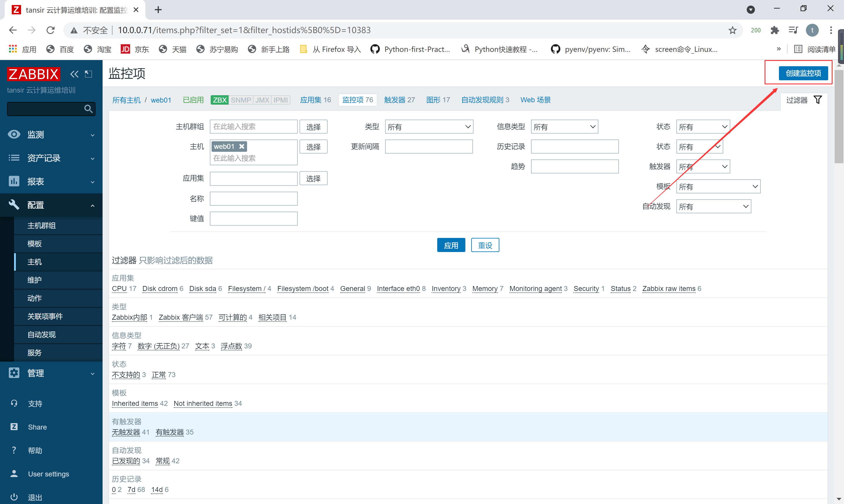The width and height of the screenshot is (844, 504).
Task: Open 动作 actions submenu item
Action: (x=58, y=298)
